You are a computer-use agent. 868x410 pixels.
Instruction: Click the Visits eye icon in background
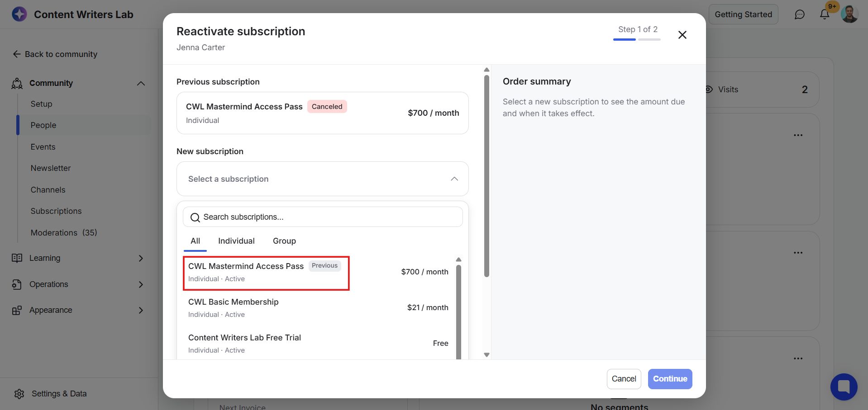[x=709, y=90]
